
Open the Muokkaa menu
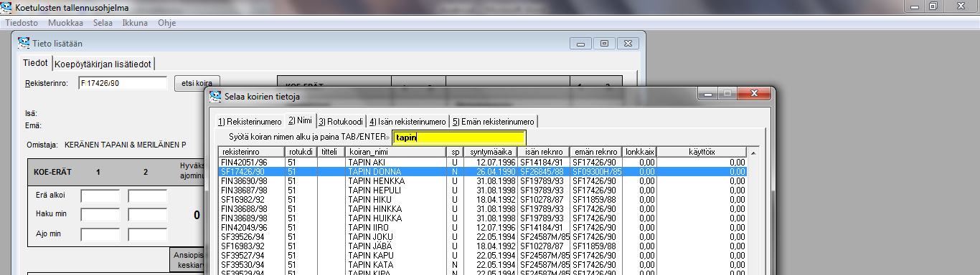click(x=65, y=23)
